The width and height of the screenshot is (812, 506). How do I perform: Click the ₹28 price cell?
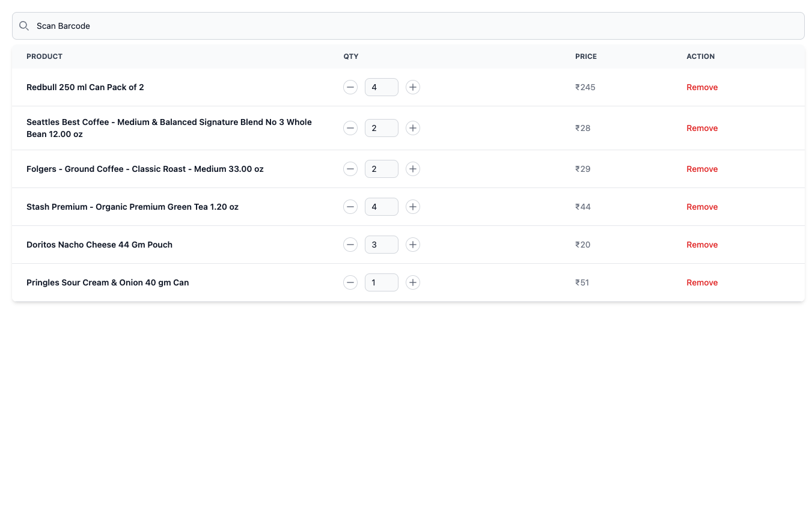click(583, 128)
